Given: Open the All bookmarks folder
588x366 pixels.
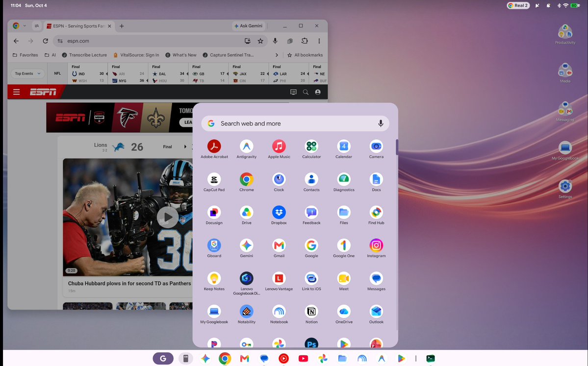Looking at the screenshot, I should (x=305, y=55).
